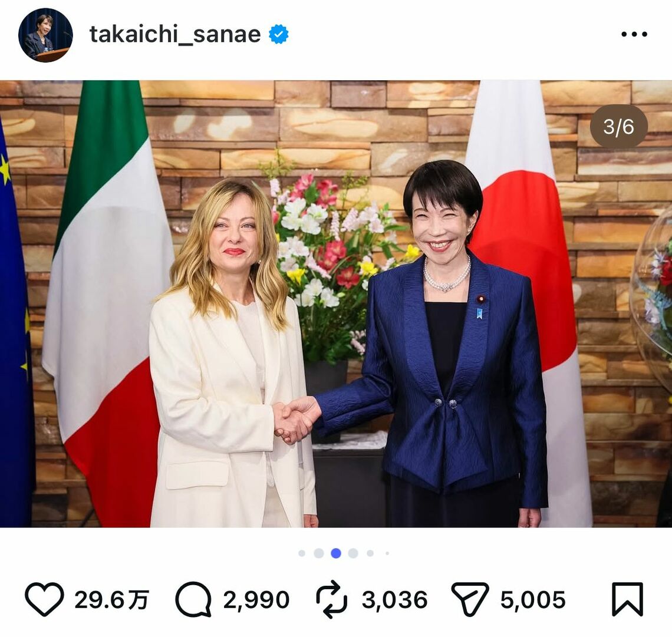Image resolution: width=672 pixels, height=637 pixels.
Task: Open the three-dot more options menu
Action: [634, 34]
